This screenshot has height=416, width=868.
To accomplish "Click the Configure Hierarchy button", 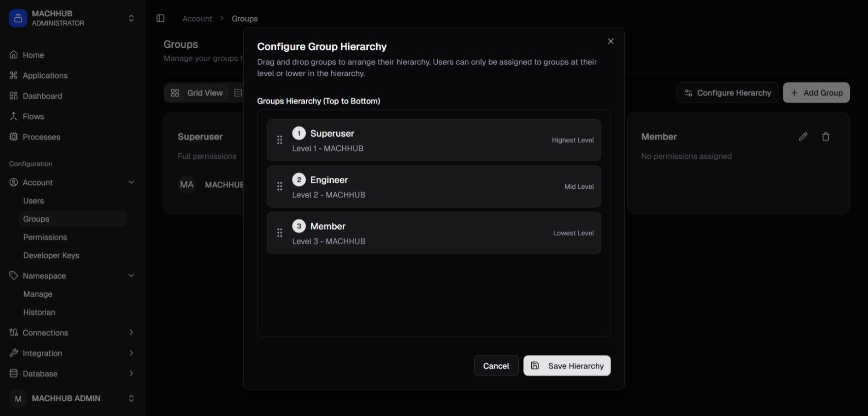I will [x=728, y=93].
